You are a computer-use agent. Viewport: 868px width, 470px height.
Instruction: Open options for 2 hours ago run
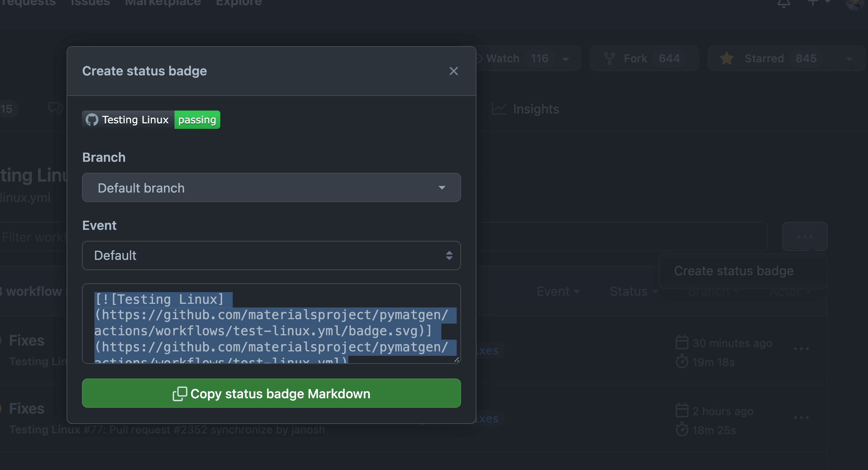801,418
